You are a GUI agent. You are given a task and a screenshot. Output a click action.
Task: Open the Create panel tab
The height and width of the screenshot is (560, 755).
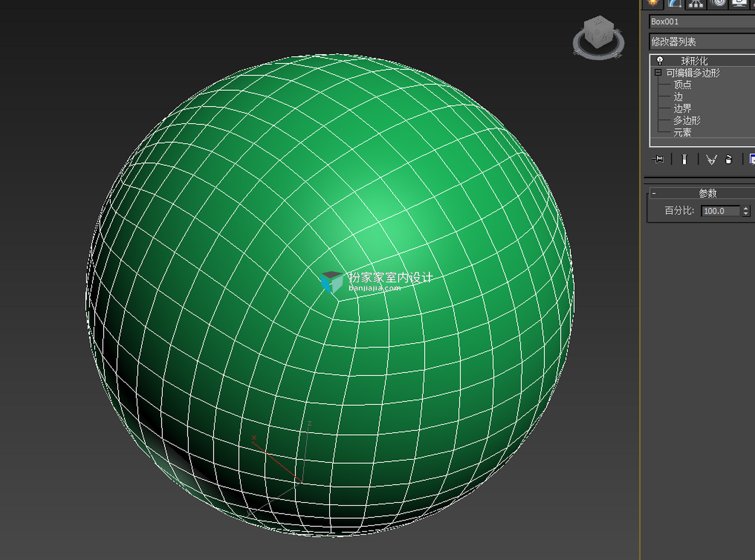coord(653,4)
